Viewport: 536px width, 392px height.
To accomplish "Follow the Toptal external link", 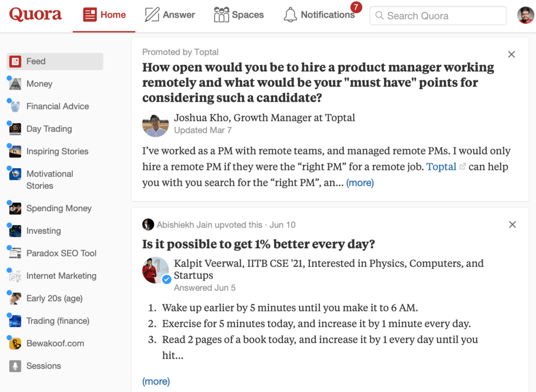I will point(441,167).
